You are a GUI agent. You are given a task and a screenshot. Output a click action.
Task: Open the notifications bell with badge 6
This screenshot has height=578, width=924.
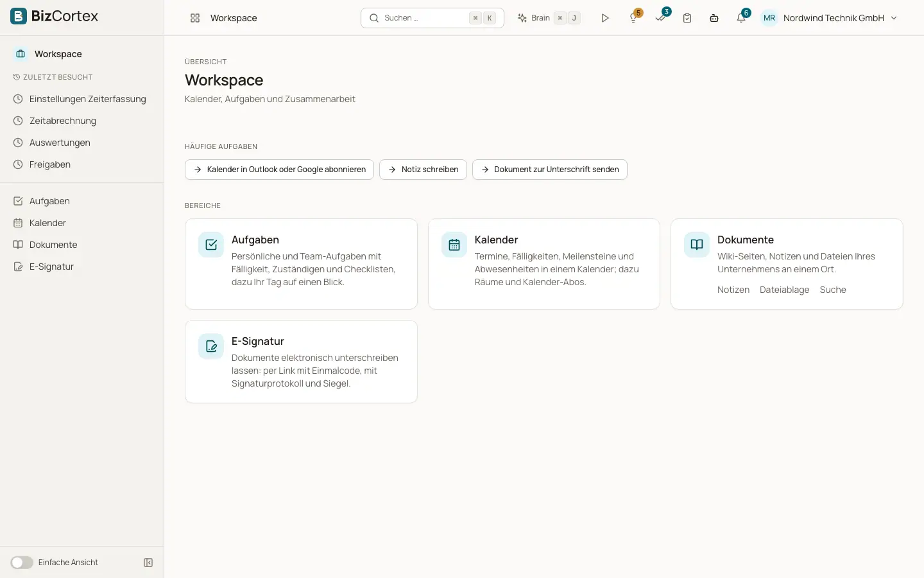(x=742, y=17)
